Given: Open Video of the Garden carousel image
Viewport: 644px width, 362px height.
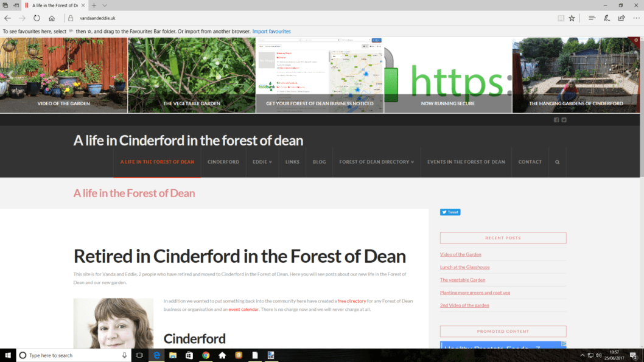Looking at the screenshot, I should coord(64,75).
